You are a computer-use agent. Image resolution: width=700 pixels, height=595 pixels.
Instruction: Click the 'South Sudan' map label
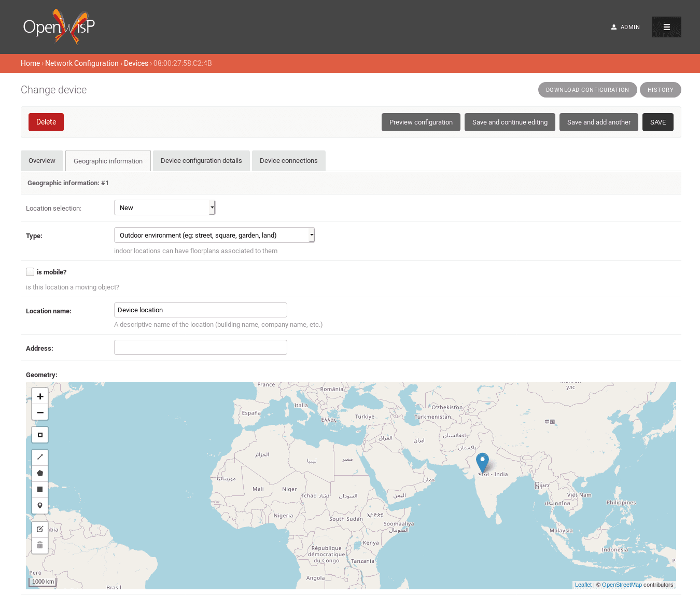click(x=346, y=519)
